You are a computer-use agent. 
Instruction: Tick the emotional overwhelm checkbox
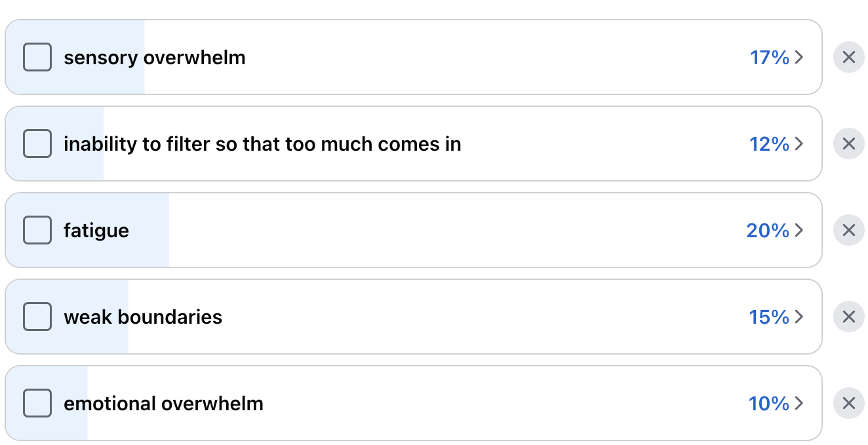(37, 403)
